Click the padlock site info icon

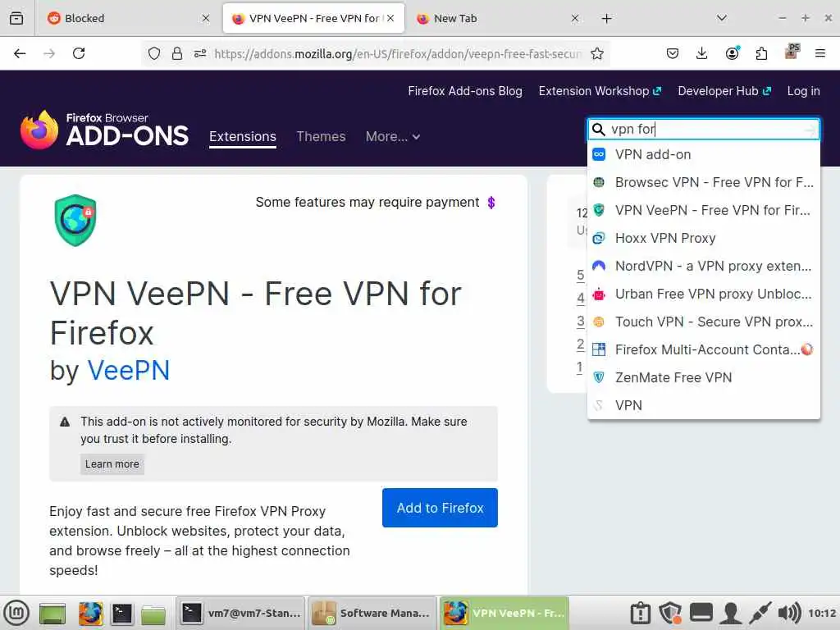pos(177,53)
